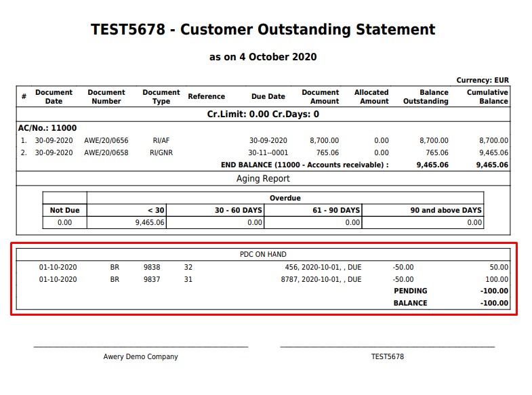Click the PDC number 9837
Screen dimensions: 532x395
coord(152,279)
